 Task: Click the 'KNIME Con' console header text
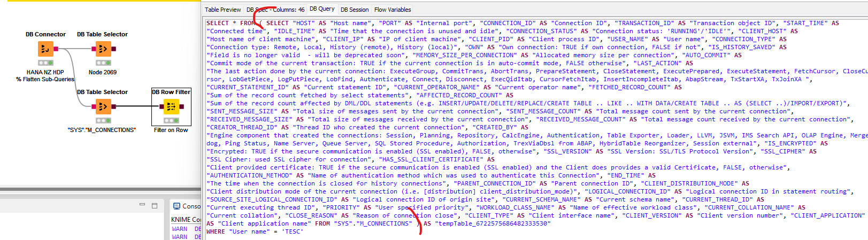tap(186, 220)
